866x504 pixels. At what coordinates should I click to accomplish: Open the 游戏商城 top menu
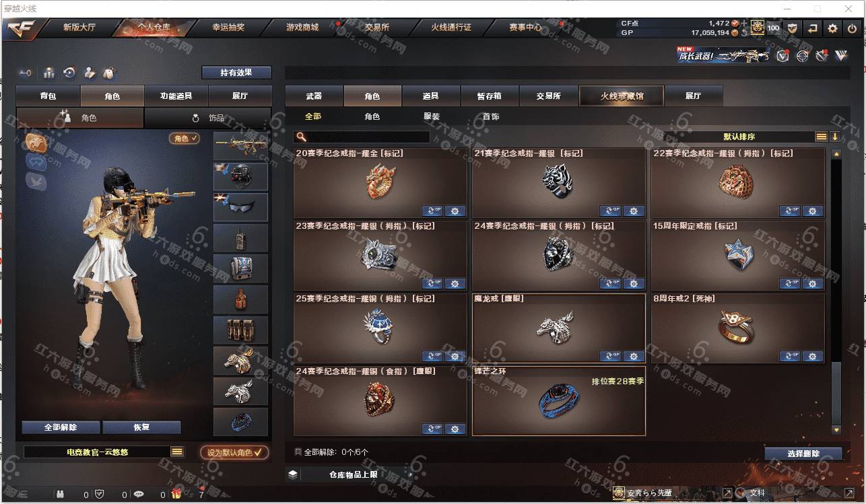click(302, 28)
